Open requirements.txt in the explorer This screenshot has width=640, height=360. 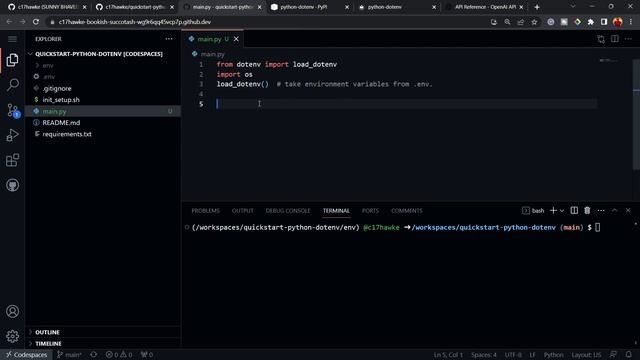pyautogui.click(x=103, y=134)
